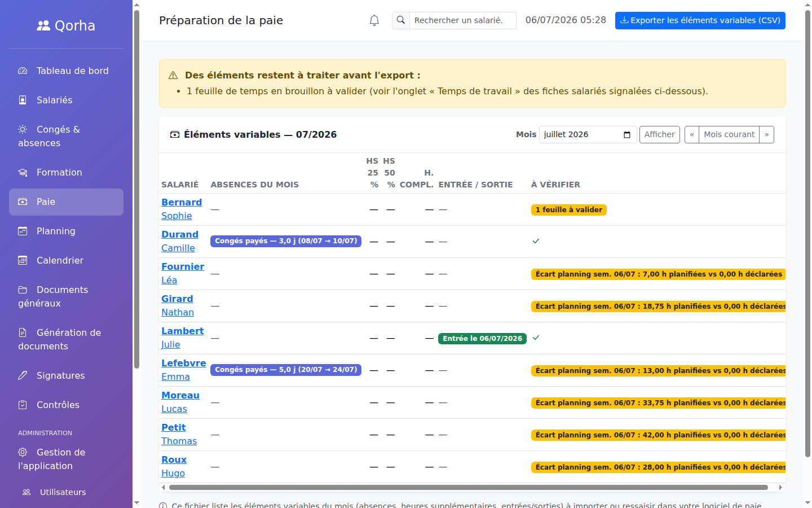Click the ABSENCES DU MOIS column header
The height and width of the screenshot is (508, 812).
click(254, 185)
